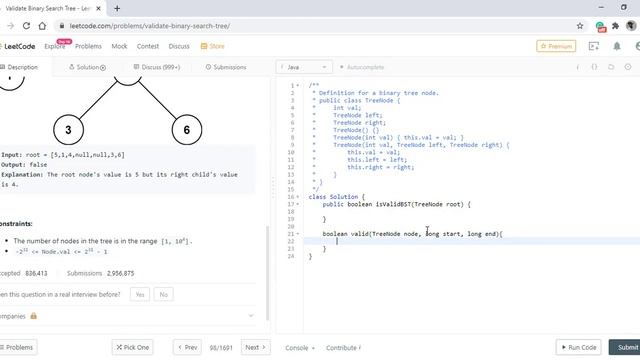Answer No to real interview question
The height and width of the screenshot is (360, 640).
[x=164, y=294]
